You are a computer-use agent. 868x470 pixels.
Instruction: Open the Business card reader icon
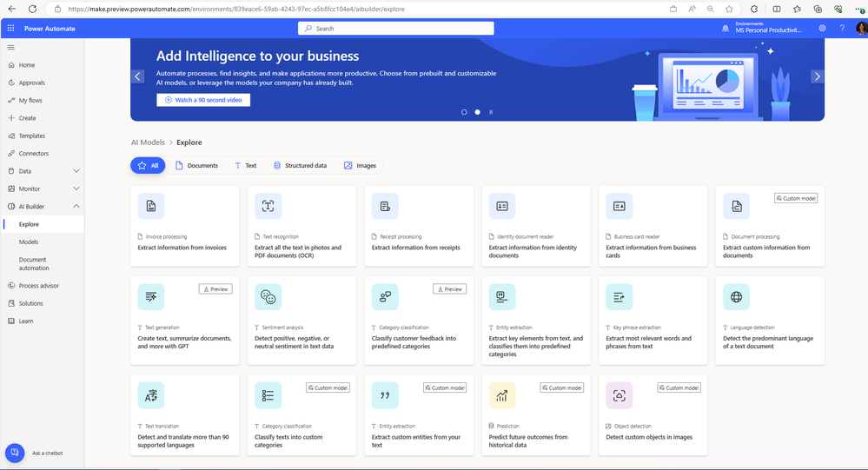pos(619,206)
